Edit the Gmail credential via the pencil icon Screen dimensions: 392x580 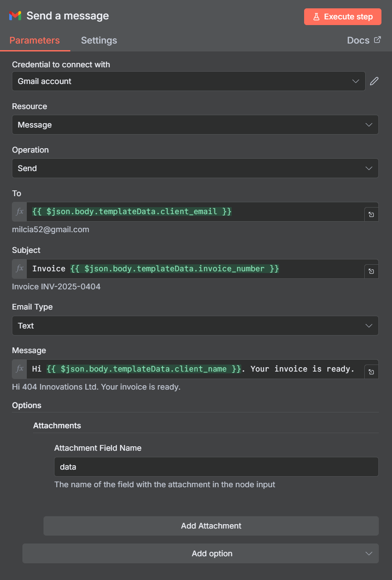pyautogui.click(x=374, y=81)
